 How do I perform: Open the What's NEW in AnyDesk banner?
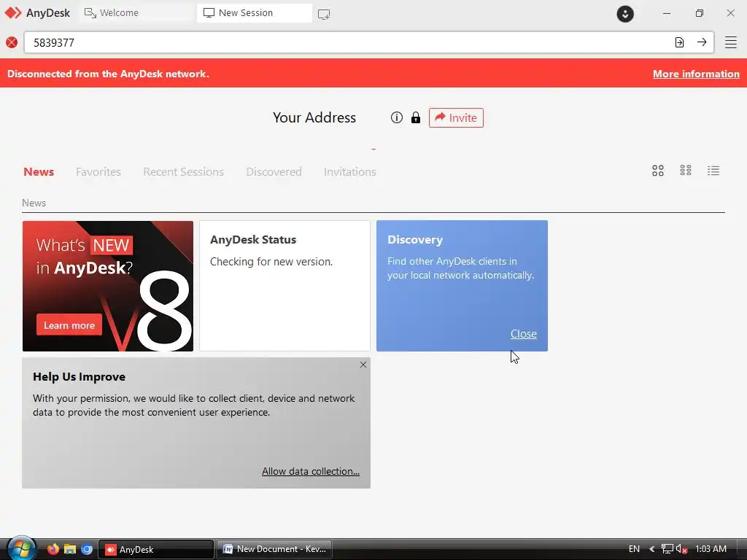(x=108, y=286)
